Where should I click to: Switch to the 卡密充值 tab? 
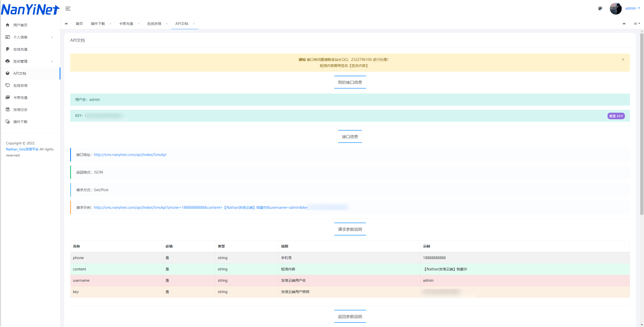(126, 24)
